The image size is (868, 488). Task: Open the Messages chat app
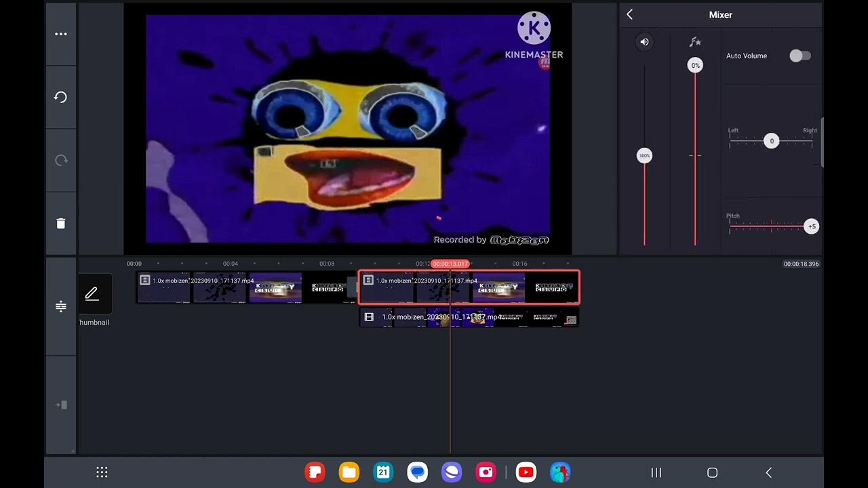pos(417,472)
